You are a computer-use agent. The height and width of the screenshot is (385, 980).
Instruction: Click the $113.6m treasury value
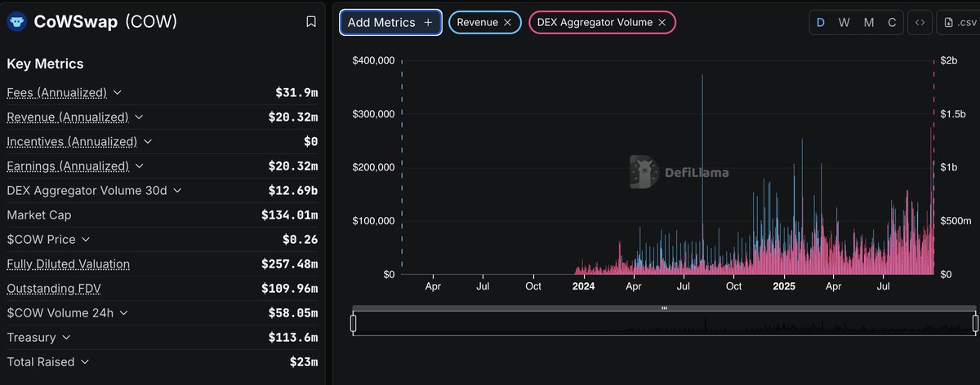[293, 338]
